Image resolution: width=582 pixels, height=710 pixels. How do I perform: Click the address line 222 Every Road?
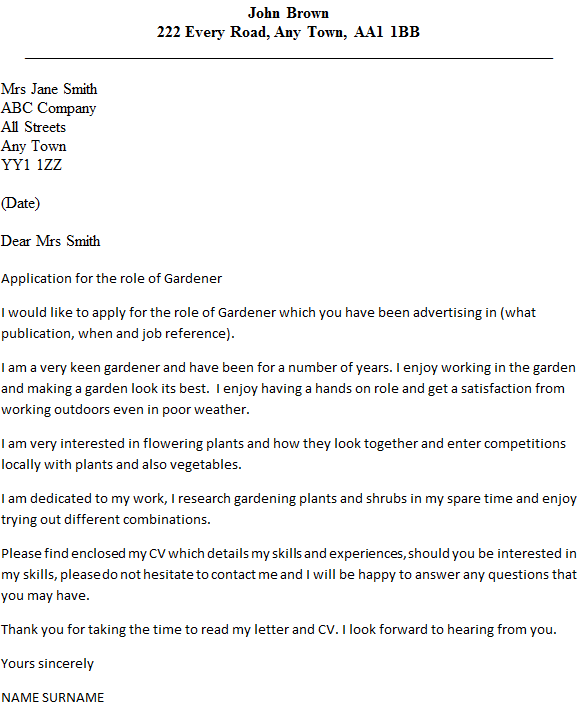tap(288, 32)
